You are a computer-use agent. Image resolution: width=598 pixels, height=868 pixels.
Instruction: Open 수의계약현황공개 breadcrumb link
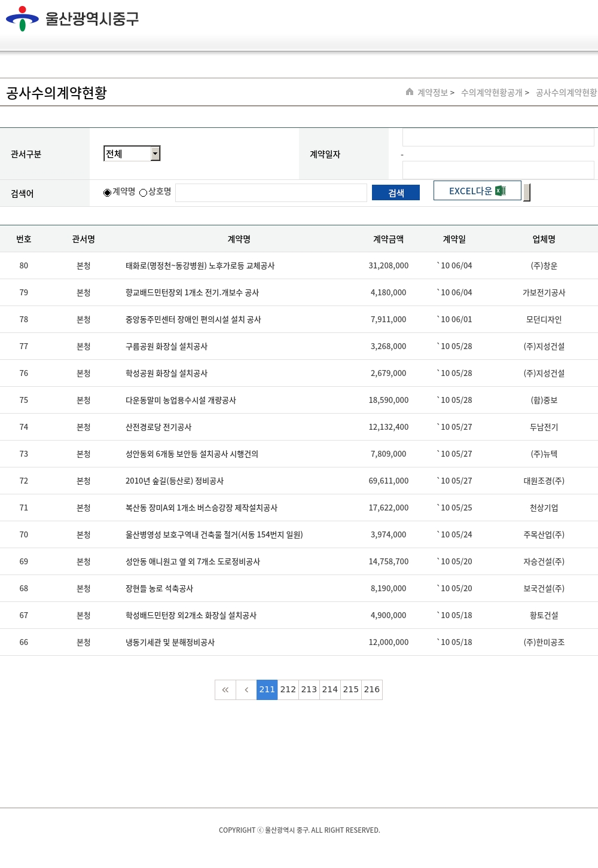click(x=492, y=93)
